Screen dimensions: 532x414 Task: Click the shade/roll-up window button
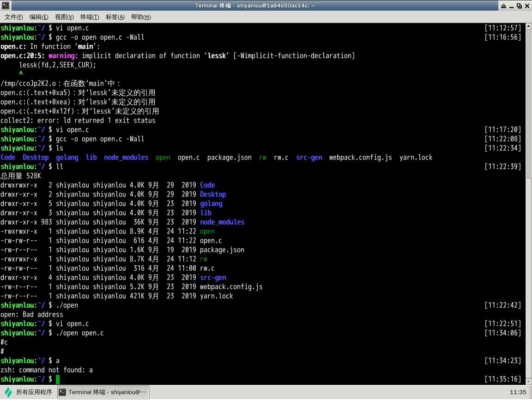503,6
